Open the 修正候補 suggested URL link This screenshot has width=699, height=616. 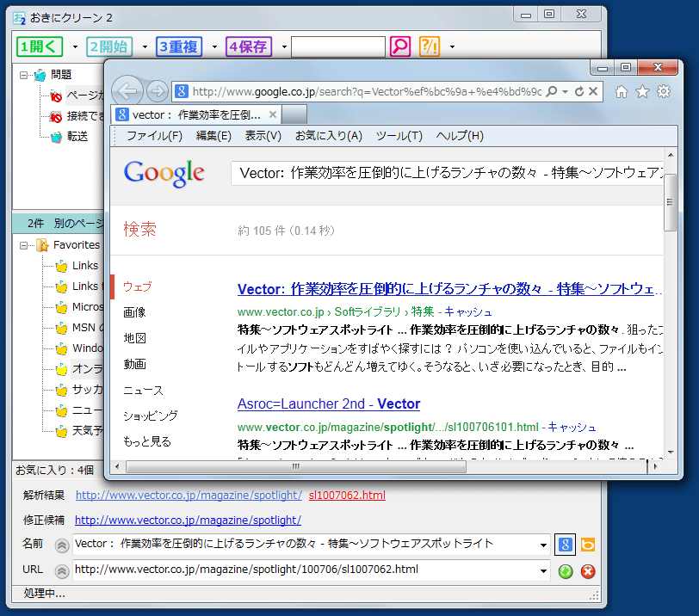click(x=188, y=521)
